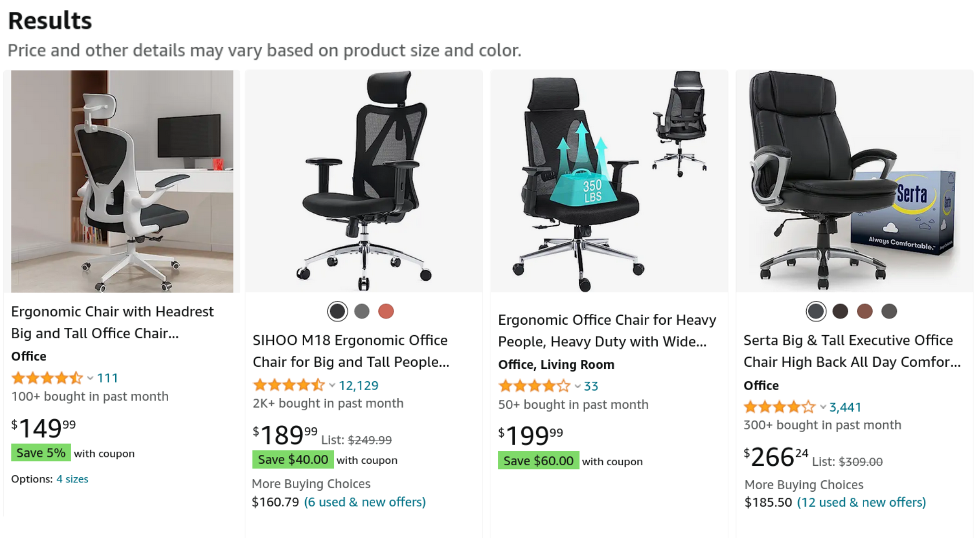Choose dark brown swatch for Serta chair
Screen dimensions: 980x541
[840, 311]
